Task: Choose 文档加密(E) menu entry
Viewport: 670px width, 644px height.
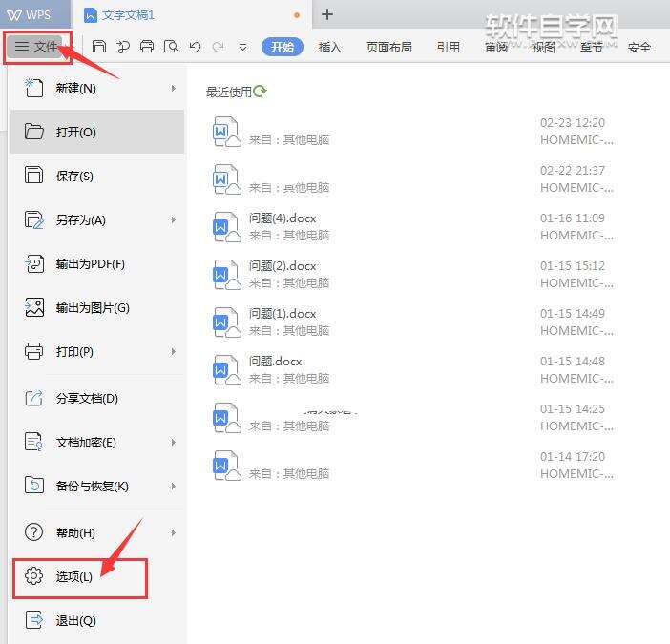Action: pyautogui.click(x=97, y=443)
